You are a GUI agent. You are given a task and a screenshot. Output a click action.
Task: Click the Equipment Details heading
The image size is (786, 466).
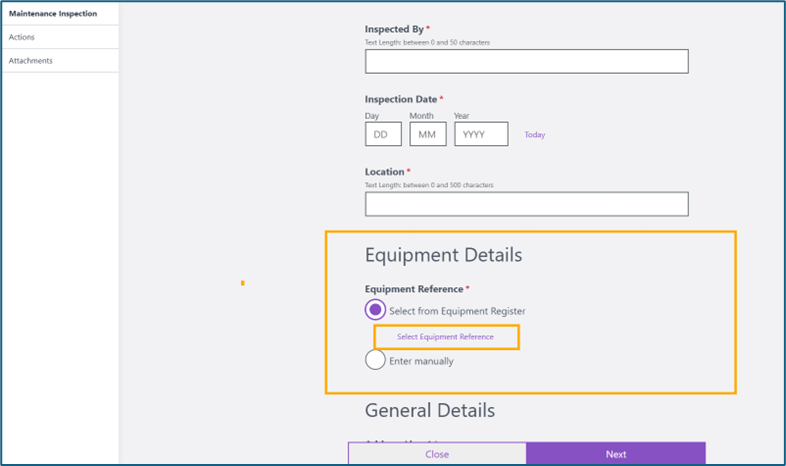443,255
